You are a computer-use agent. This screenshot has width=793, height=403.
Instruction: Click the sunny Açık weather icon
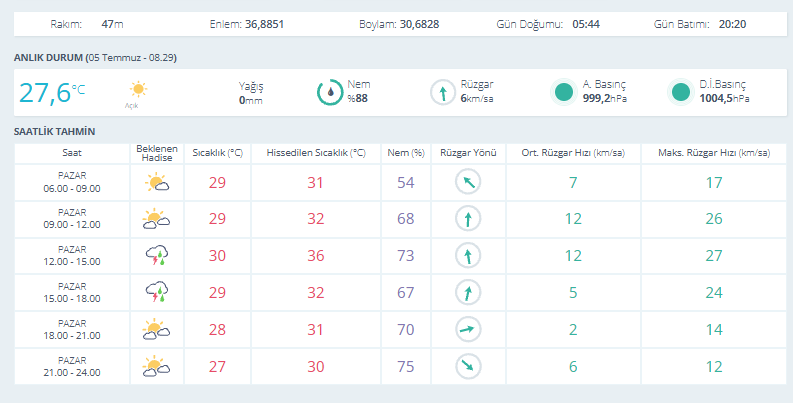click(x=138, y=89)
